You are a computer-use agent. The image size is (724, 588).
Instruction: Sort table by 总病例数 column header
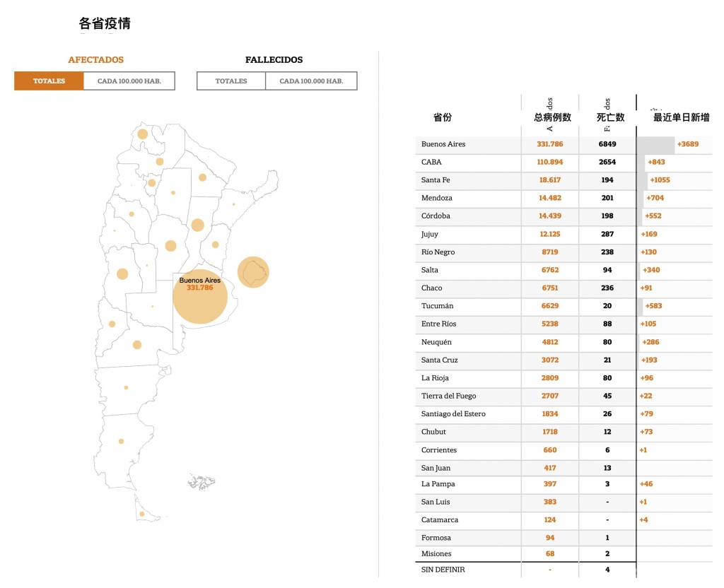click(552, 117)
